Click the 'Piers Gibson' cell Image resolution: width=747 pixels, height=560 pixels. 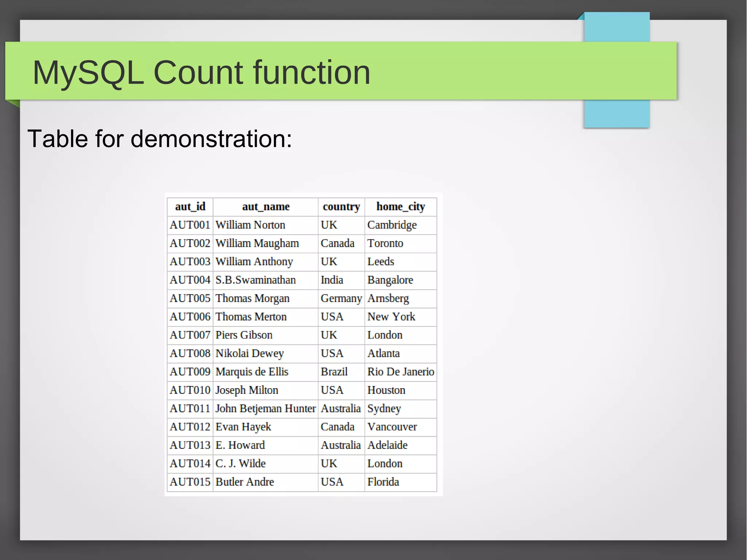pyautogui.click(x=266, y=335)
